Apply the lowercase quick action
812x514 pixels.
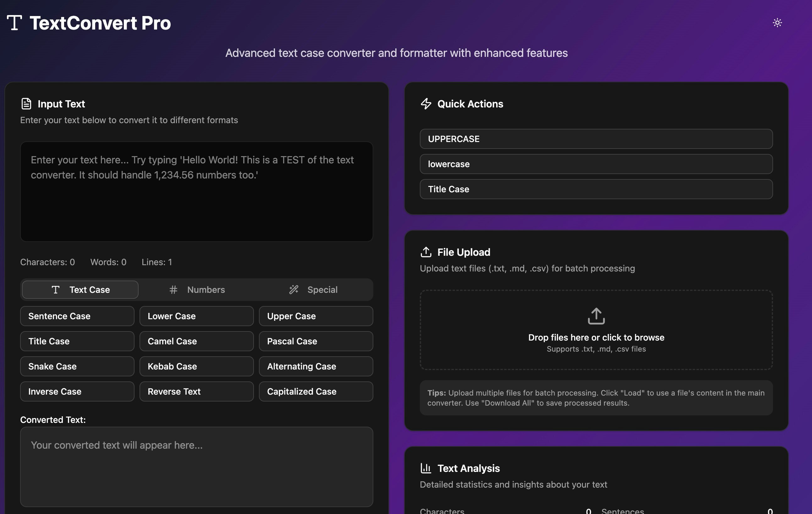point(596,164)
